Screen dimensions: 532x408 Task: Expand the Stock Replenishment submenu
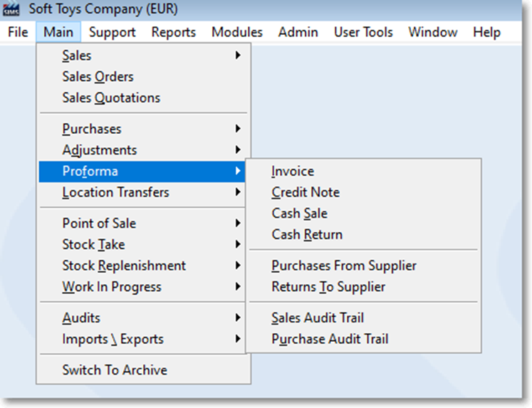(x=142, y=266)
